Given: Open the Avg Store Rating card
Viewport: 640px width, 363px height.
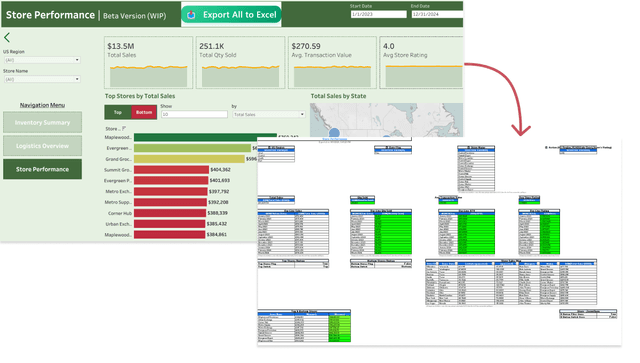Looking at the screenshot, I should pos(422,62).
